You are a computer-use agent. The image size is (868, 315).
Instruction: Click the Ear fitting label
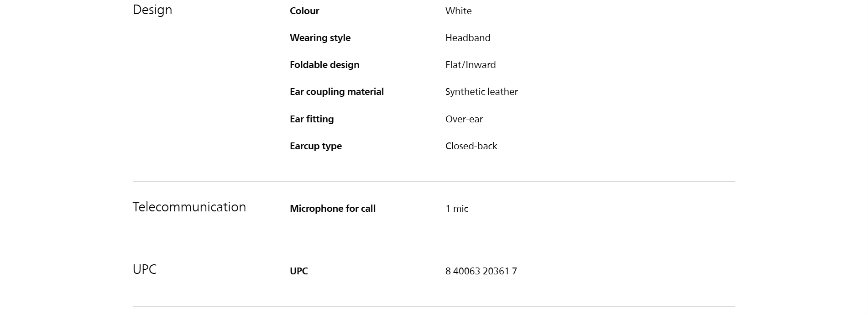[x=312, y=119]
